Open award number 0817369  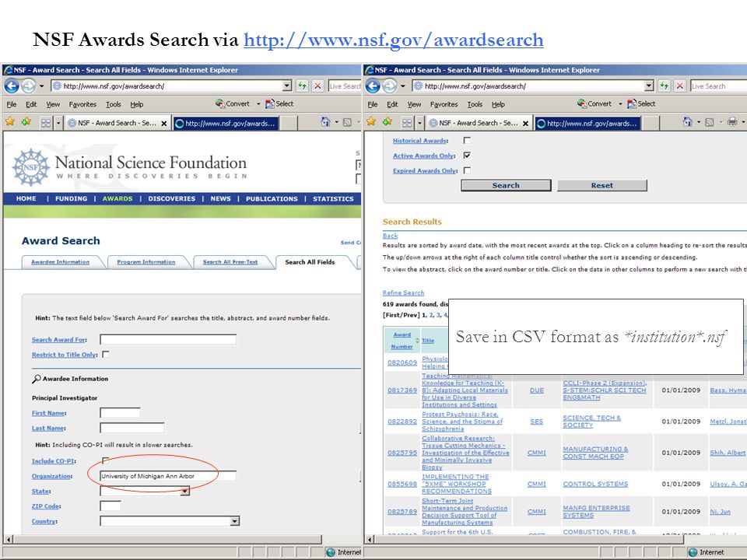coord(402,390)
